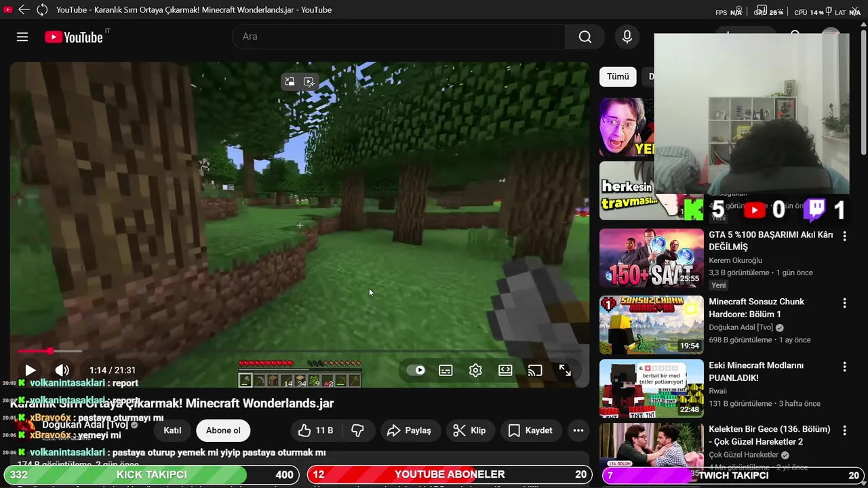Open Eski Minecraft Modlarını PUANLADIK! title
The image size is (868, 488).
[x=756, y=371]
